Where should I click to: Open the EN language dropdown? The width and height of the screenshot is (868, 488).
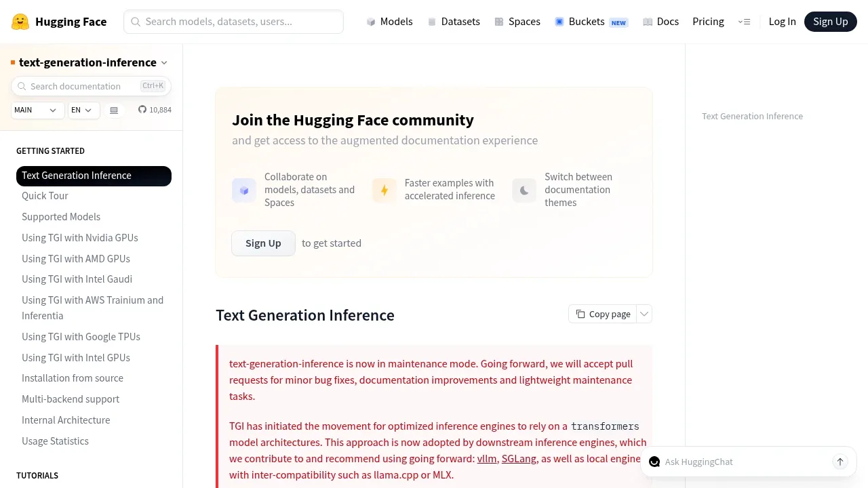(83, 110)
